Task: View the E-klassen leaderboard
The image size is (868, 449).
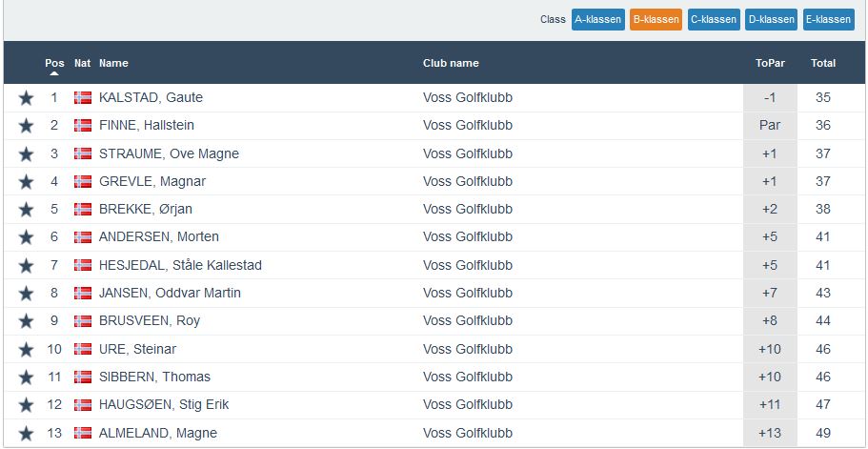Action: point(828,19)
